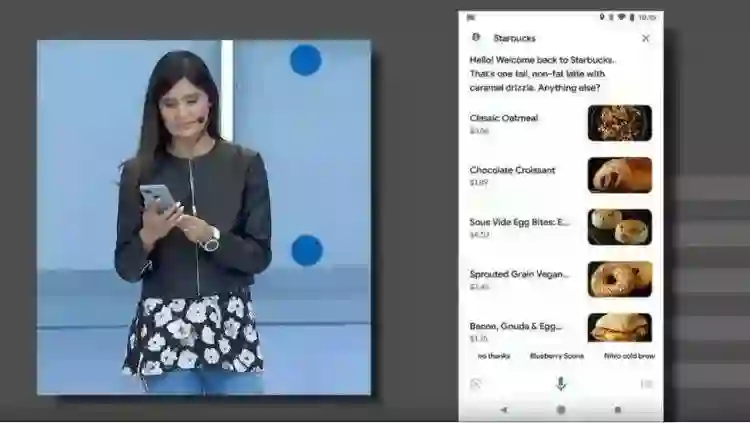Open the Bacon Gouda sandwich photo

click(620, 328)
